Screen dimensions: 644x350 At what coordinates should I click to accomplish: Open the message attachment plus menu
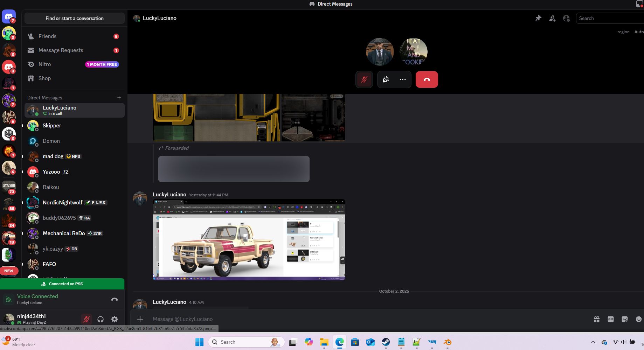(140, 319)
